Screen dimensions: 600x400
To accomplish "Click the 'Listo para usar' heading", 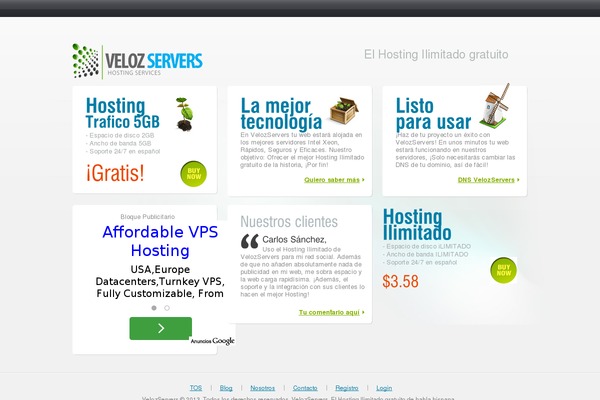I will 433,114.
